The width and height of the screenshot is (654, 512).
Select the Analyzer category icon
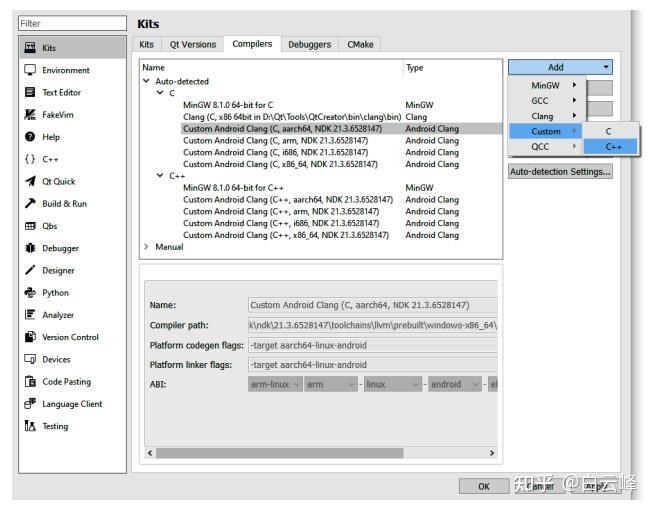30,315
